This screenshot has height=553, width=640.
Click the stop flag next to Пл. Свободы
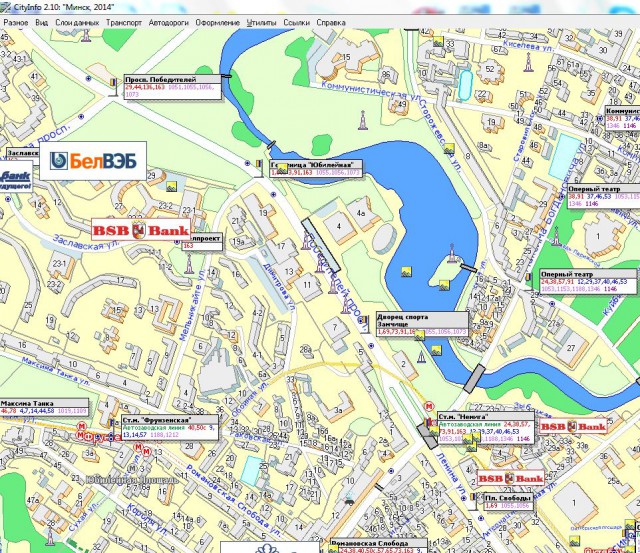(473, 501)
